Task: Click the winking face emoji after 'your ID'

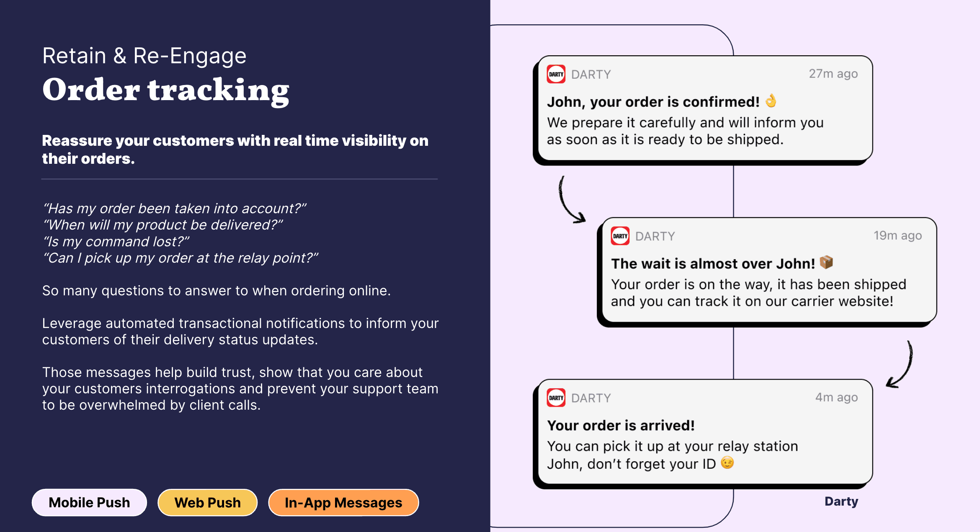Action: pyautogui.click(x=727, y=462)
